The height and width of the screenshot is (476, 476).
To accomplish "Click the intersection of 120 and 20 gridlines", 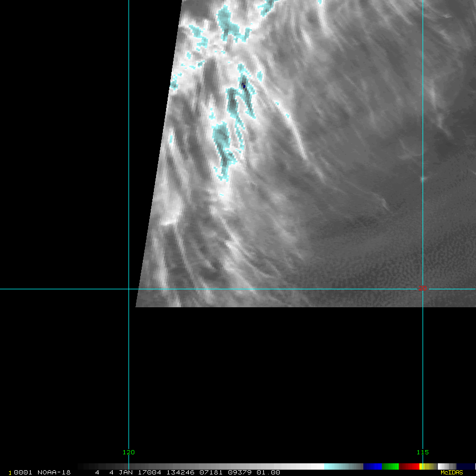I will point(129,289).
